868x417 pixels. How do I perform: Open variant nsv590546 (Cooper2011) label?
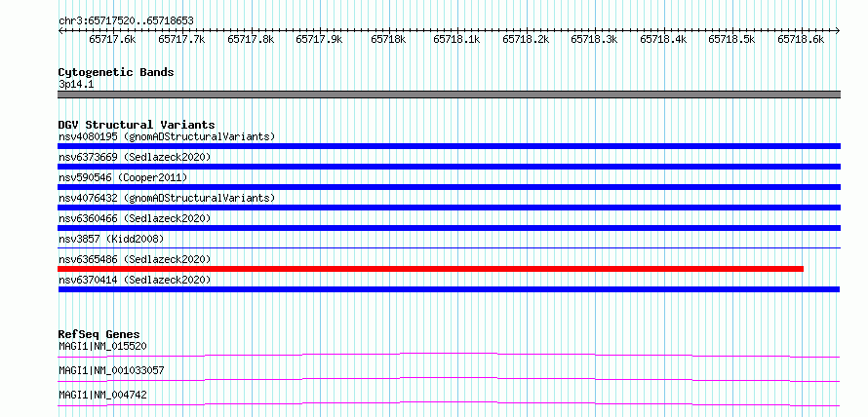[123, 177]
